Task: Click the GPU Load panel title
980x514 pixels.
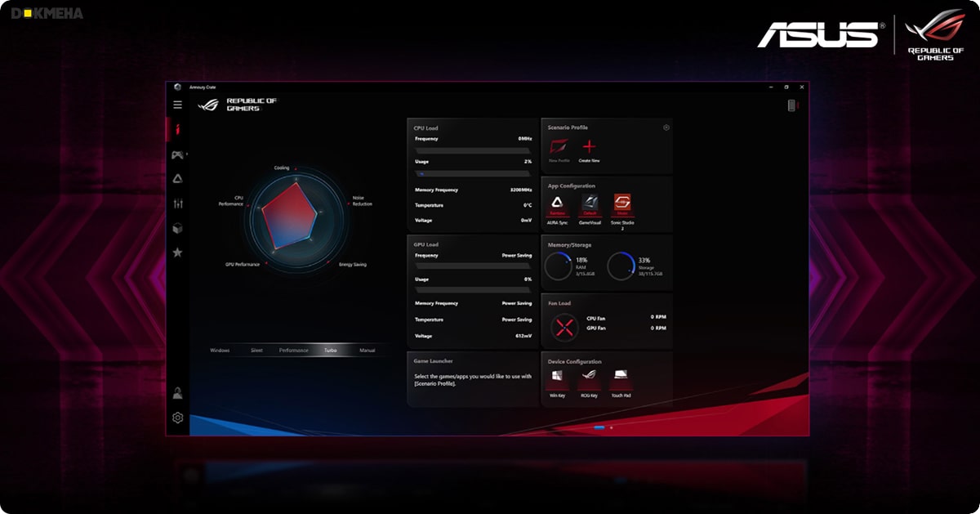Action: [425, 244]
